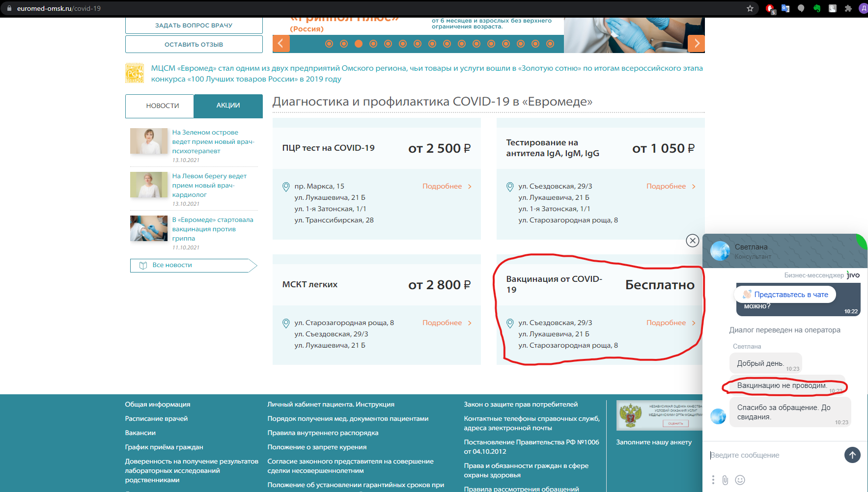Click the location pin in lung MSCT card
868x492 pixels.
[286, 323]
